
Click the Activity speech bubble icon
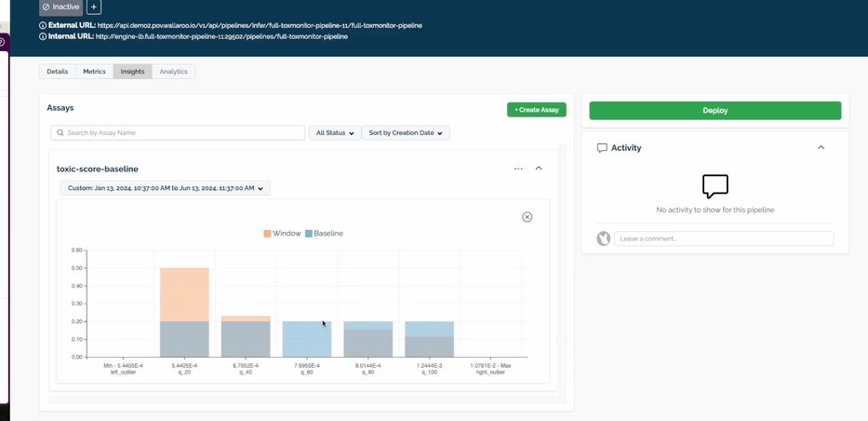tap(602, 148)
